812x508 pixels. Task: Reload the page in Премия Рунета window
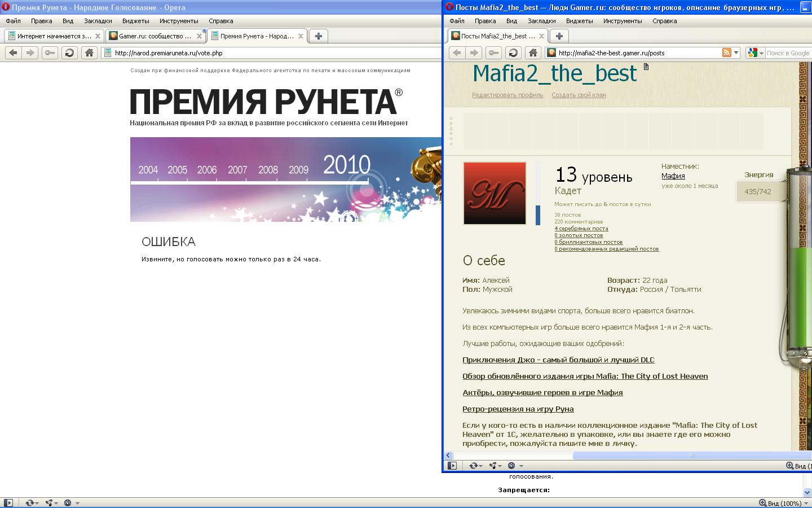pos(69,52)
